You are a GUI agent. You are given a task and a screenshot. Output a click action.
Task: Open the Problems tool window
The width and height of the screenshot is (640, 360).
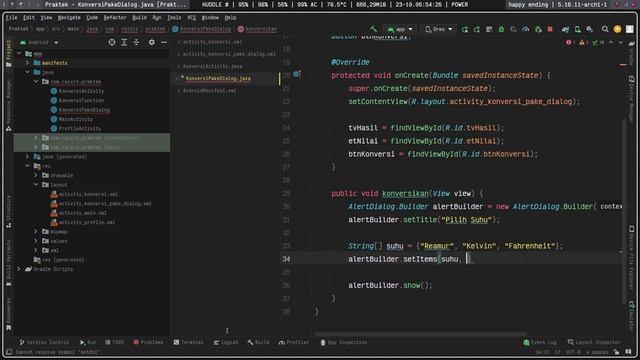tap(148, 342)
